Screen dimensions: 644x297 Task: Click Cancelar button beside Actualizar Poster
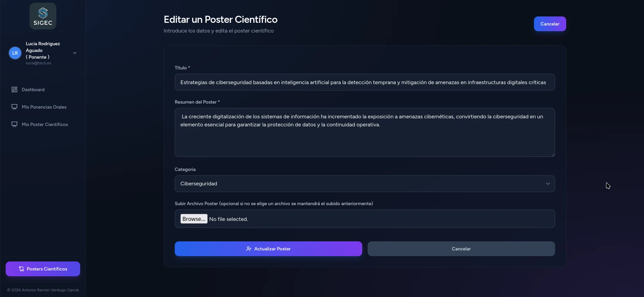(461, 249)
